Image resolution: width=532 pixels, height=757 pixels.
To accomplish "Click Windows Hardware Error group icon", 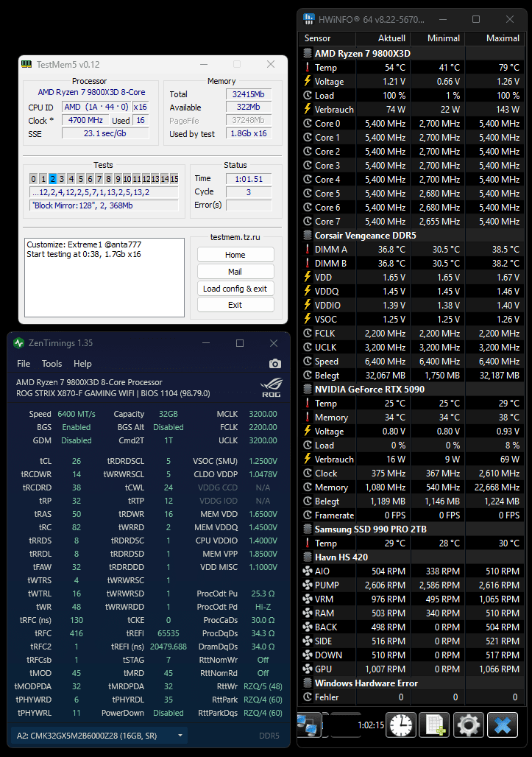I will [x=308, y=683].
